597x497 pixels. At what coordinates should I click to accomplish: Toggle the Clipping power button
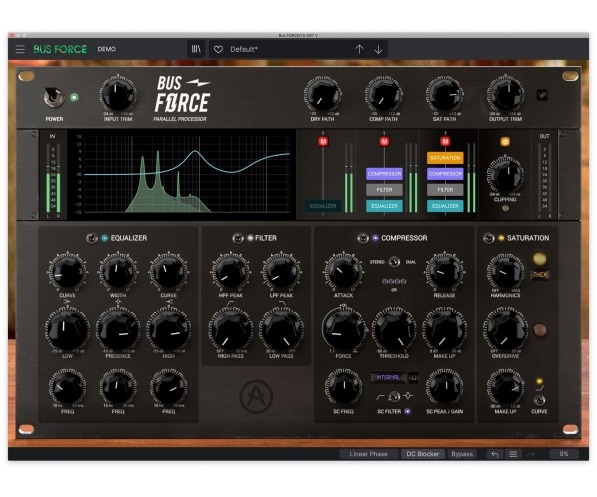coord(505,142)
